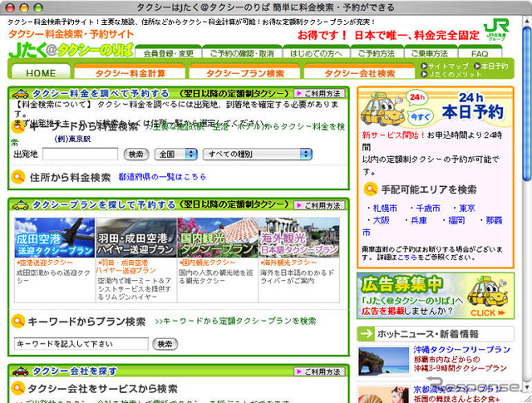Click the 24h speech bubble icon

tap(417, 97)
